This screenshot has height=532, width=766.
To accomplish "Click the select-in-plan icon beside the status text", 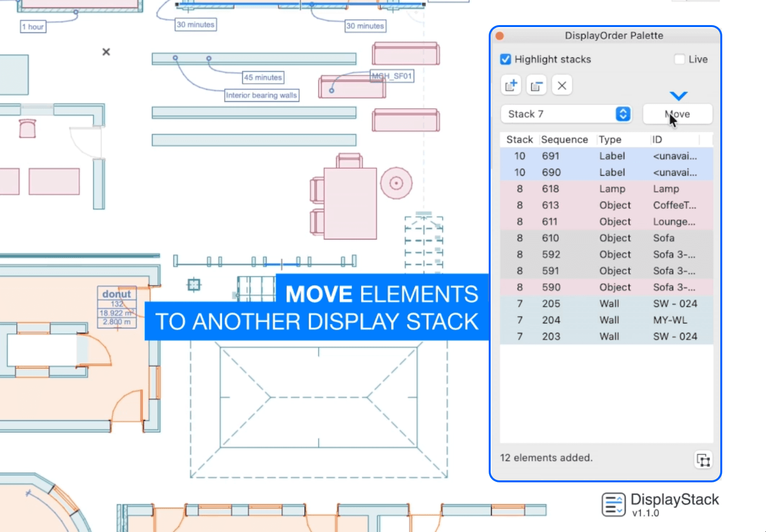I will coord(704,460).
